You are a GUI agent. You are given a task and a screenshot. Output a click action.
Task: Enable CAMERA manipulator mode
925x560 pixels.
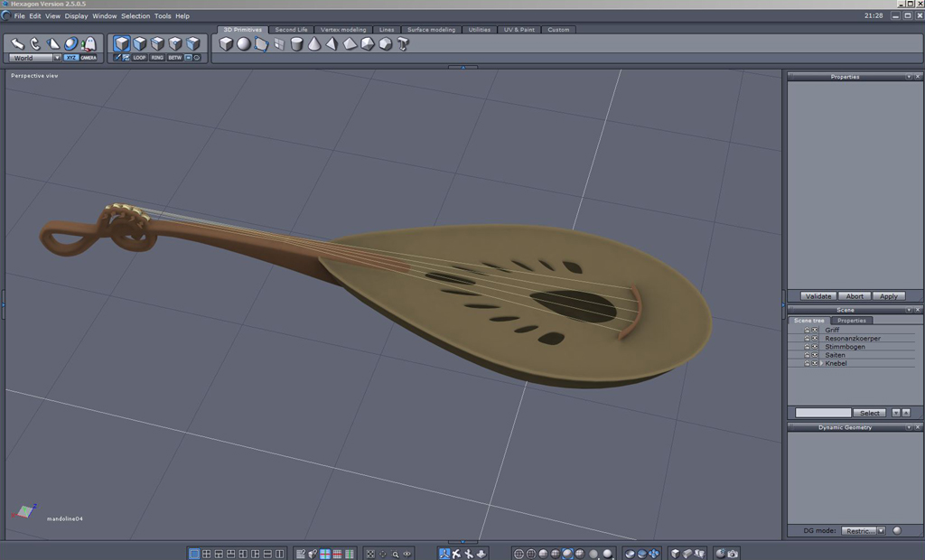(89, 58)
